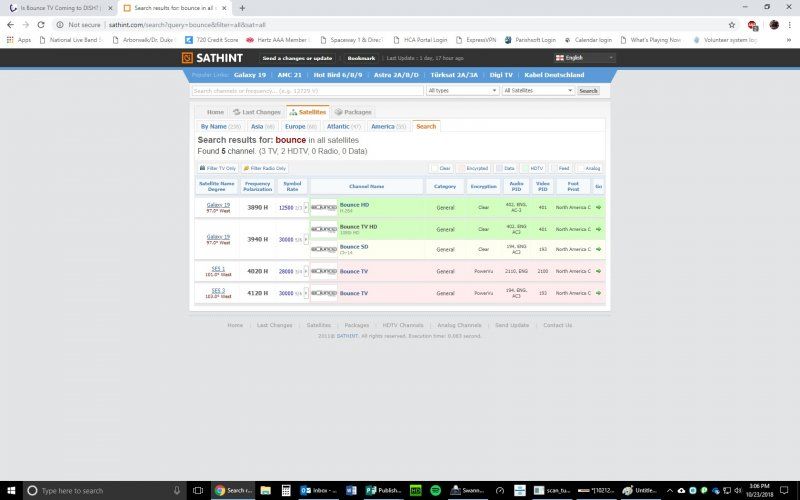Image resolution: width=800 pixels, height=500 pixels.
Task: Click the Search button next to satellites dropdown
Action: coord(588,90)
